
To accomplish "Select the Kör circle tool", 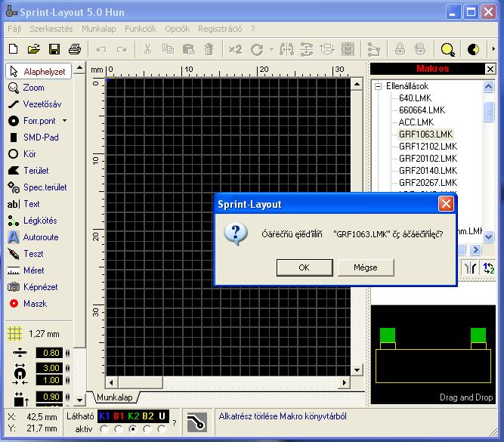I will point(22,154).
